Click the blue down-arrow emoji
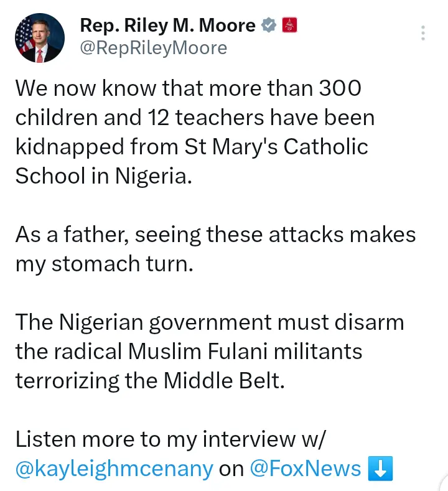448x491 pixels. pyautogui.click(x=380, y=469)
